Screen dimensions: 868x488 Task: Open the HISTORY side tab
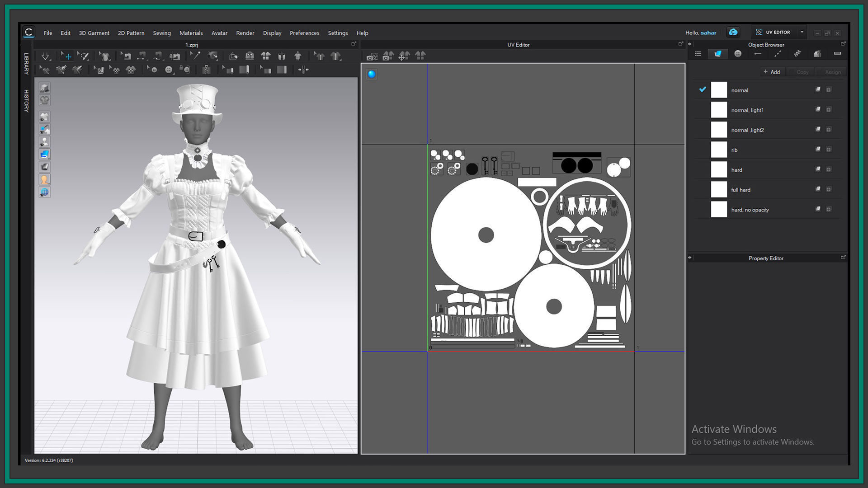[26, 101]
